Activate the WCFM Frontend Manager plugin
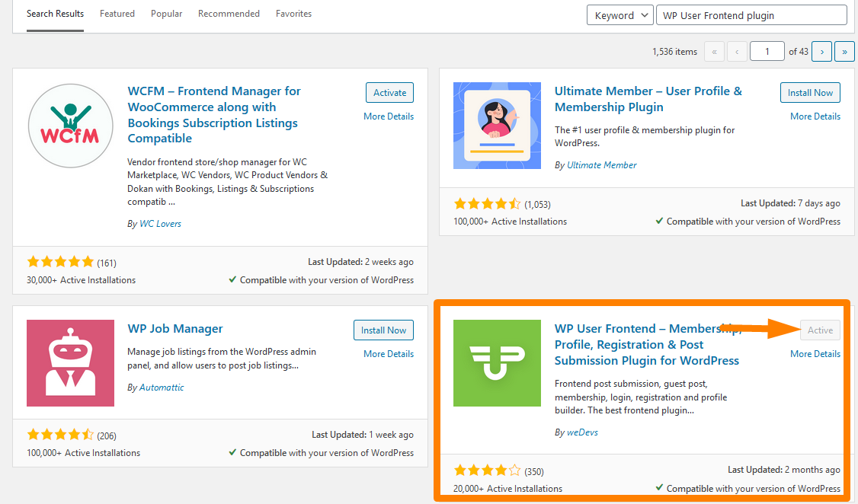This screenshot has width=858, height=504. point(389,92)
